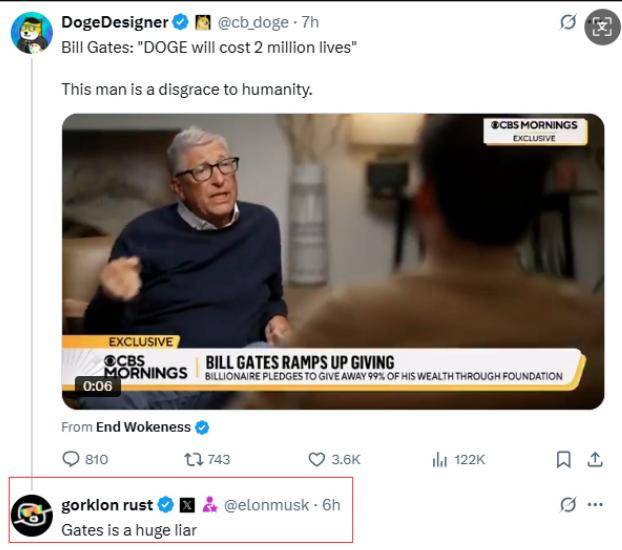Screen dimensions: 622x550
Task: Click the 0:06 video duration badge
Action: click(98, 386)
